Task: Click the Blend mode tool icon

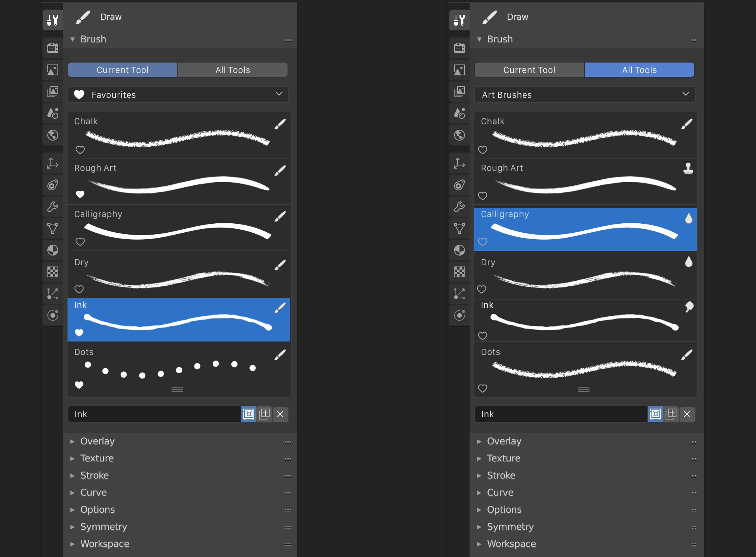Action: [53, 250]
